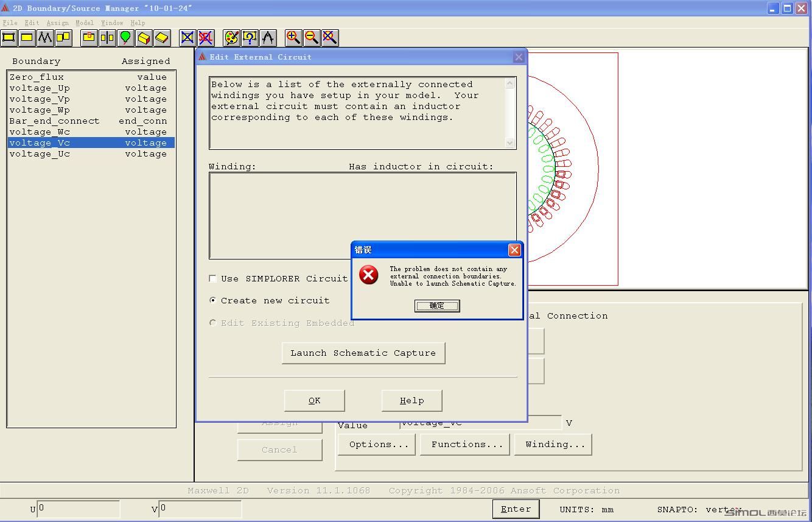Image resolution: width=812 pixels, height=522 pixels.
Task: Select highlighted voltage_Vc boundary row
Action: [x=91, y=143]
